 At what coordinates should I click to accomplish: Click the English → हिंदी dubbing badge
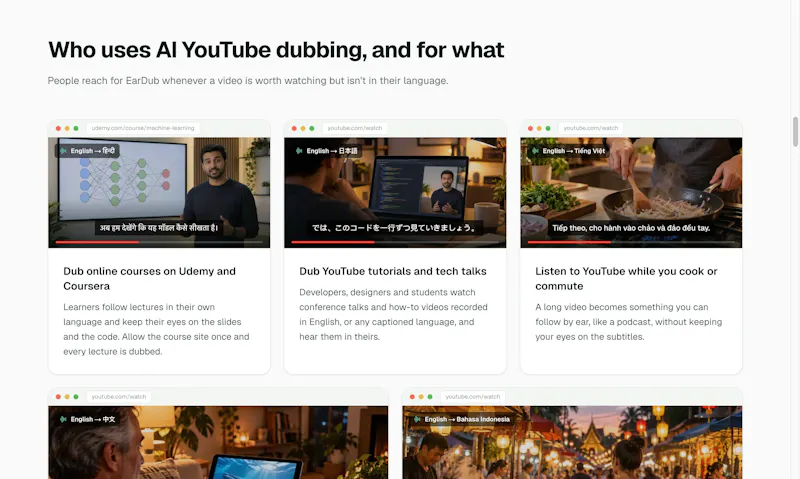87,151
